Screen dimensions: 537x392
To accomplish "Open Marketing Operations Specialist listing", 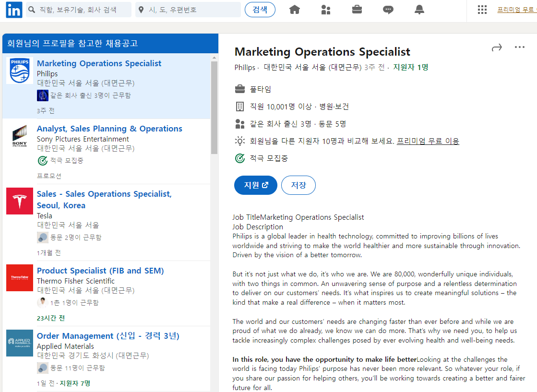I will [99, 64].
